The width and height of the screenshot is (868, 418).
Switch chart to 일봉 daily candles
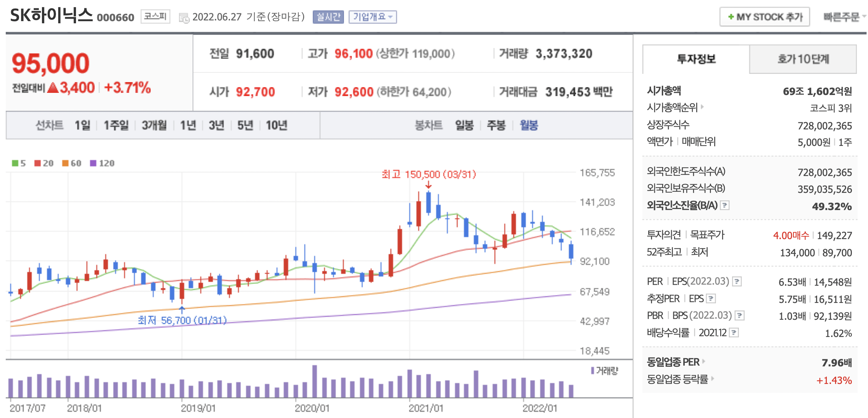click(x=464, y=125)
